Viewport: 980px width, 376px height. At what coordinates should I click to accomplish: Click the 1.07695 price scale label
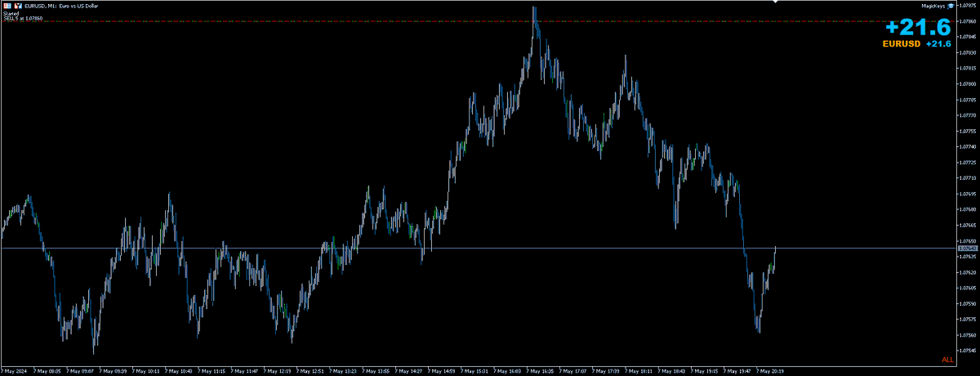[966, 194]
